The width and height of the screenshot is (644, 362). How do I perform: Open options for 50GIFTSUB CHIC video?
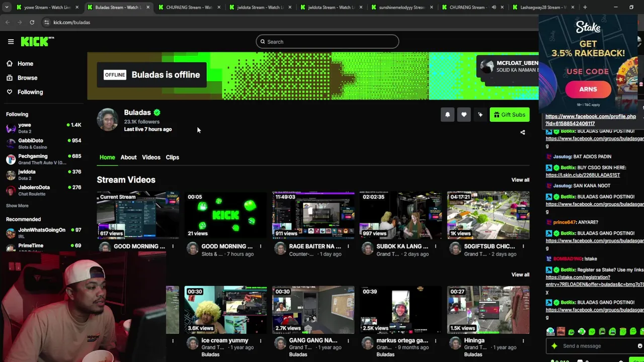(523, 246)
